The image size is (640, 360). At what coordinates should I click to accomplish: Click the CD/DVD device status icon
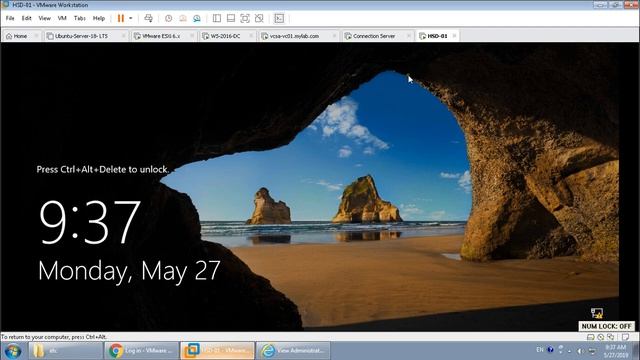pyautogui.click(x=600, y=337)
